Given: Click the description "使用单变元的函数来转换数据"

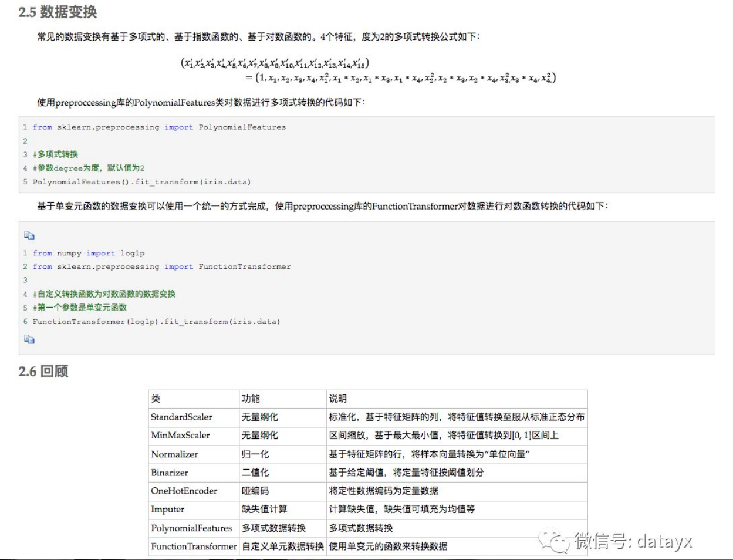Looking at the screenshot, I should [388, 546].
